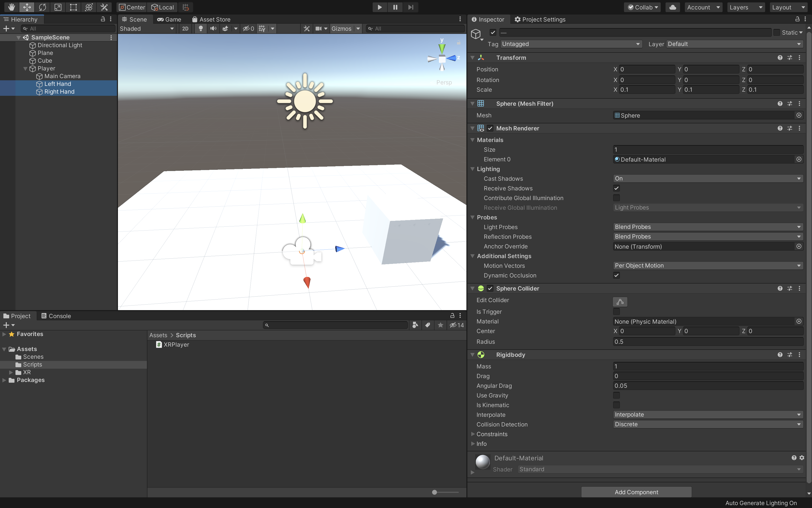Open Cast Shadows dropdown
The image size is (812, 508).
708,179
